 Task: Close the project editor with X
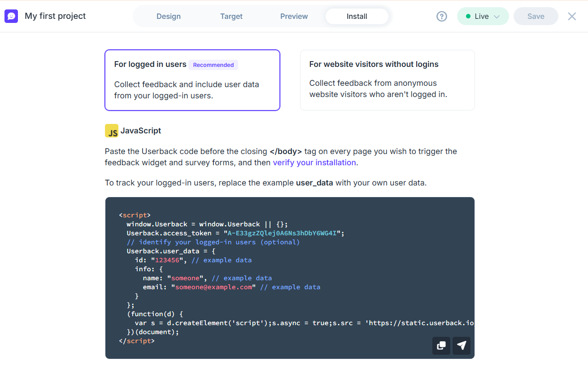tap(572, 16)
